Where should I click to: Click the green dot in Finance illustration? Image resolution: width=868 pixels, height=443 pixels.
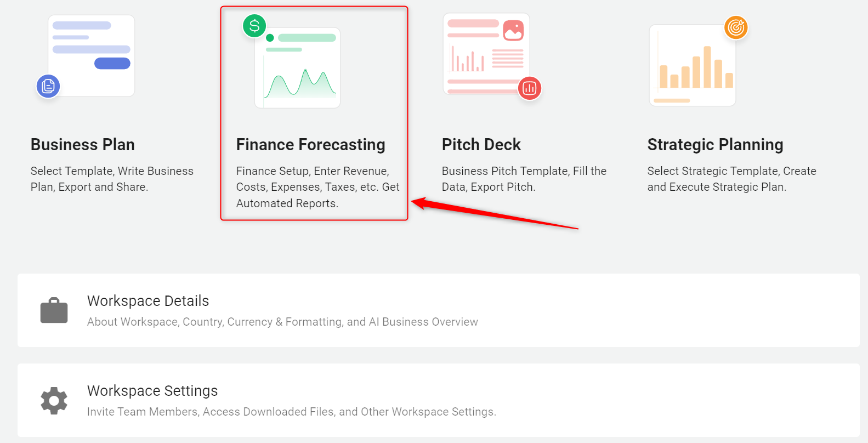coord(270,38)
